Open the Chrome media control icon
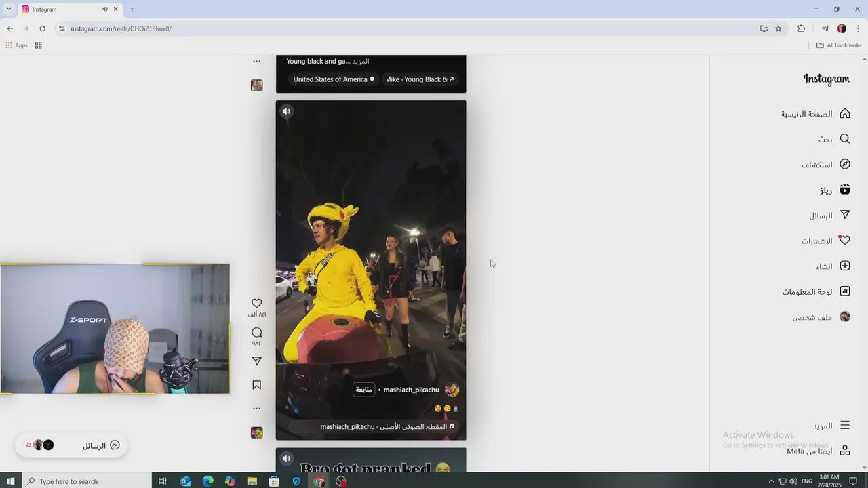 point(825,28)
